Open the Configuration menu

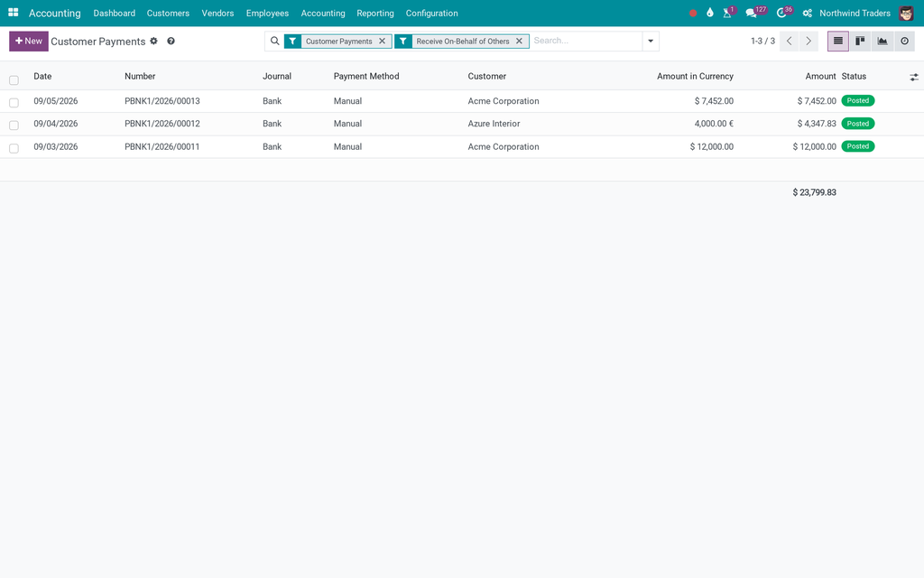pyautogui.click(x=431, y=13)
